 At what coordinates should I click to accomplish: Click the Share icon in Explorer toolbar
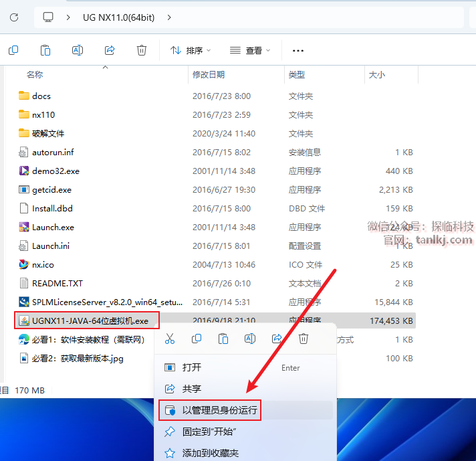click(x=110, y=50)
